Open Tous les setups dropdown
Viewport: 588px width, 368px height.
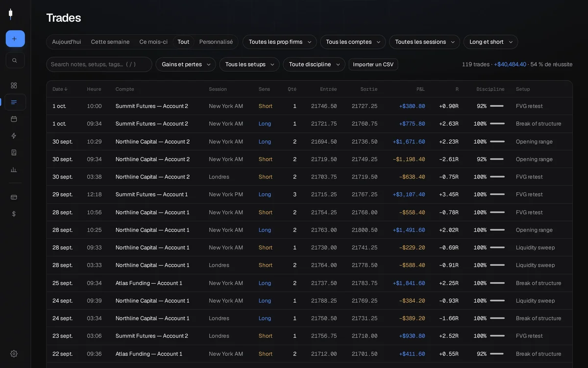click(249, 64)
